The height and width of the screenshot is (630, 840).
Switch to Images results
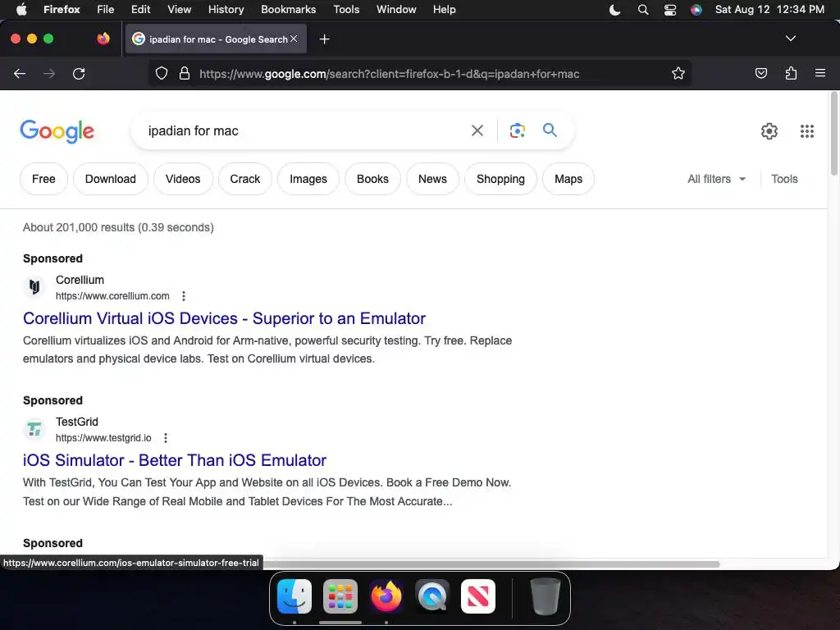point(308,179)
